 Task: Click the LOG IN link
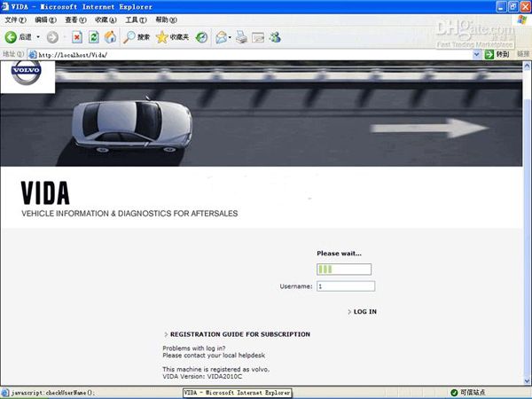tap(364, 312)
